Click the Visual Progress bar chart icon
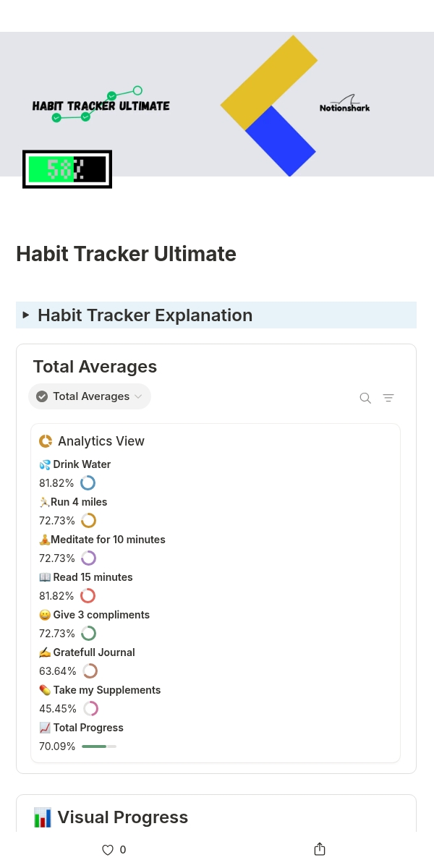The image size is (434, 868). click(x=43, y=817)
